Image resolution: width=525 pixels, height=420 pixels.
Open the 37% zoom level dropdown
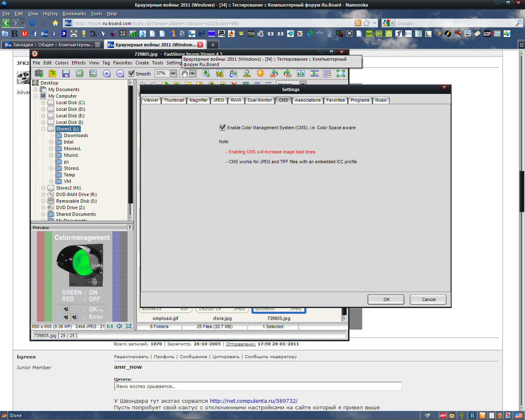[173, 73]
